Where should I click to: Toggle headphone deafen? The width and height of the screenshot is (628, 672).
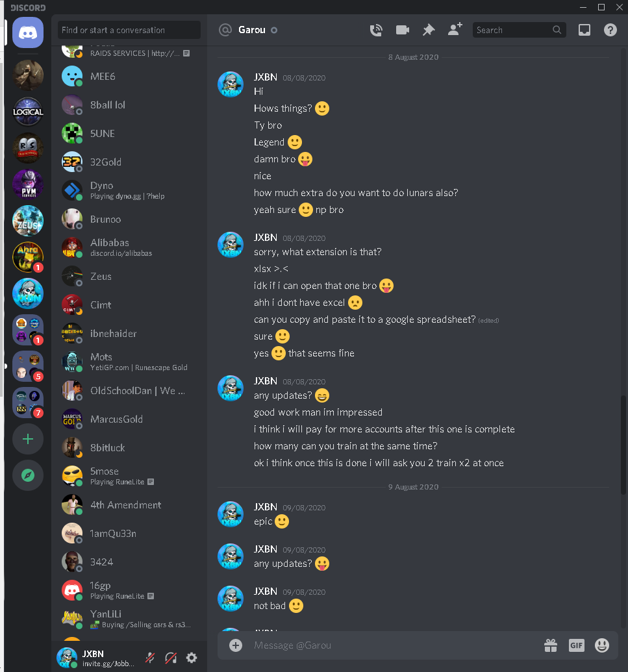(x=171, y=658)
